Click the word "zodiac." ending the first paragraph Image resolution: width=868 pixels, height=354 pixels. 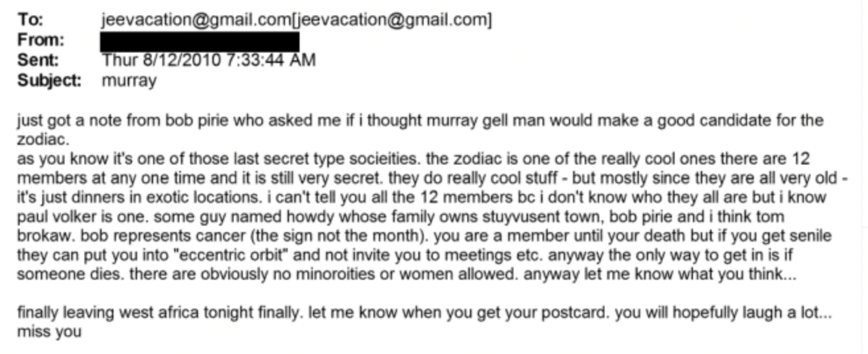(43, 139)
